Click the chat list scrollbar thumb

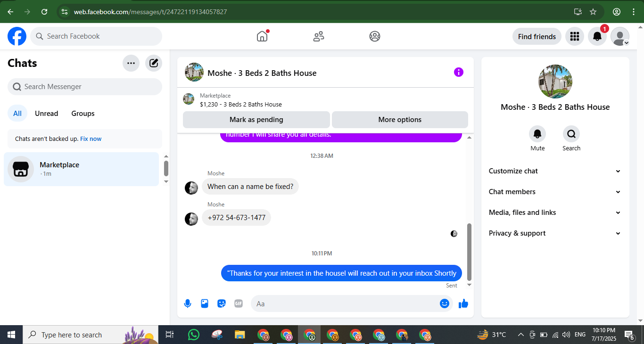[x=166, y=168]
